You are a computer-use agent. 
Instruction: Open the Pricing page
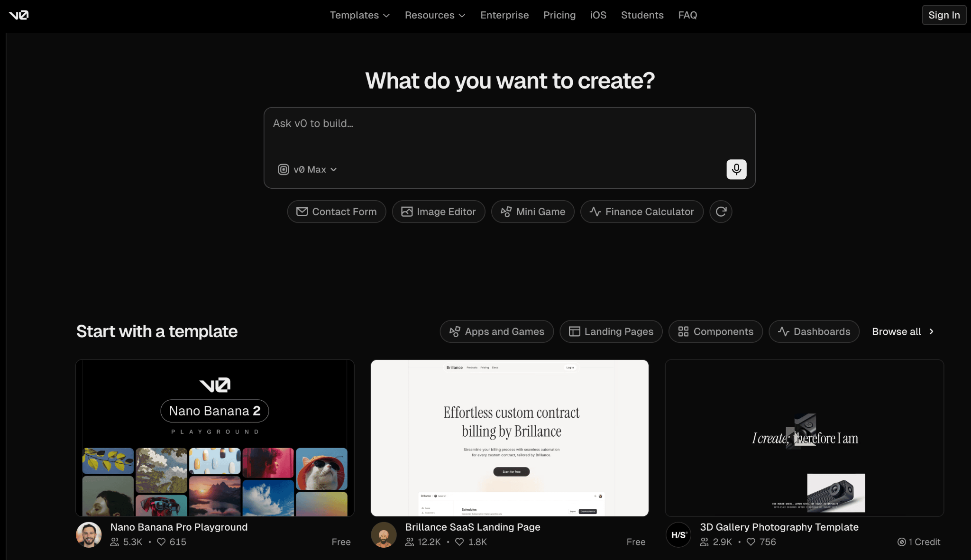pyautogui.click(x=559, y=15)
